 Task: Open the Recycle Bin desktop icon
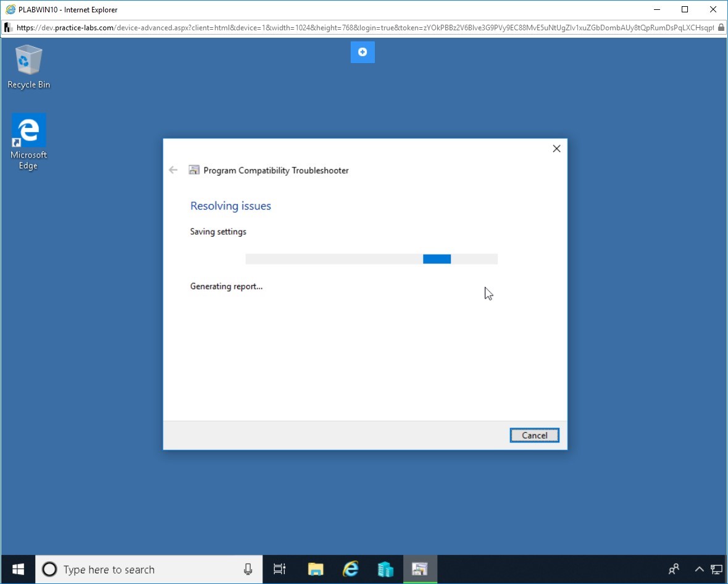tap(29, 67)
